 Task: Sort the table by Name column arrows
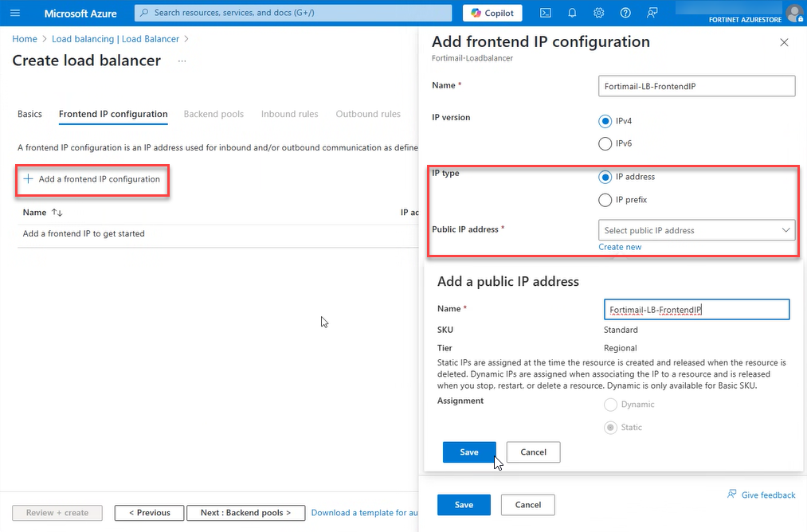tap(57, 213)
